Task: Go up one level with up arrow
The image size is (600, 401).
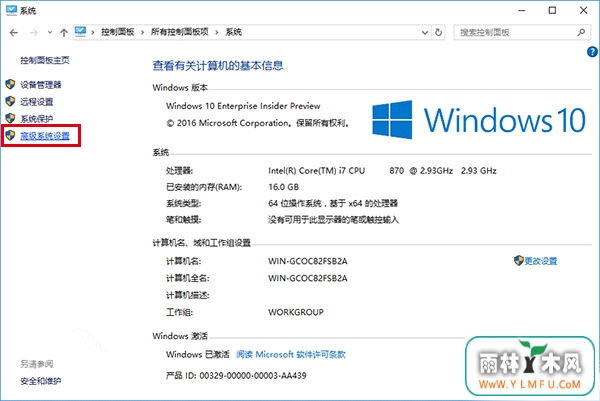Action: [x=64, y=33]
